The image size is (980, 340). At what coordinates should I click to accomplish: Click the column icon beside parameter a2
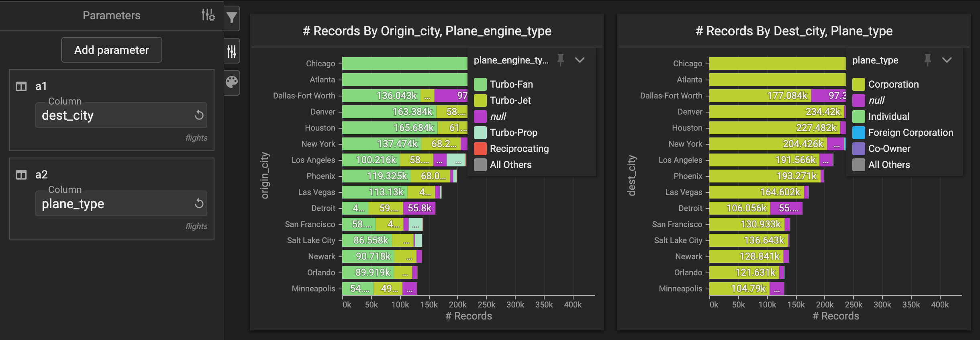pos(21,175)
